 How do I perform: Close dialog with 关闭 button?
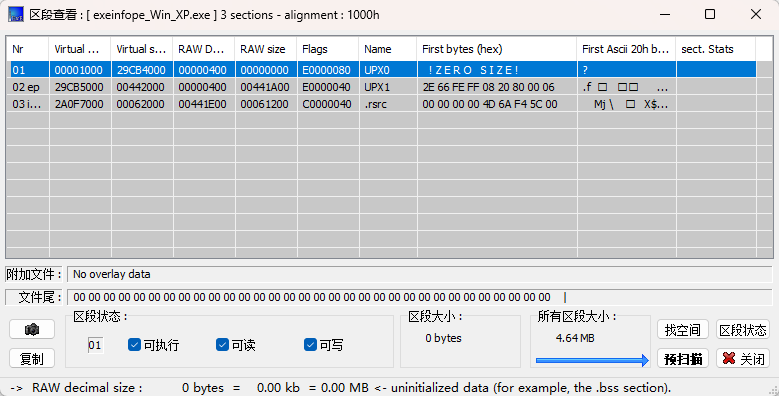[743, 358]
